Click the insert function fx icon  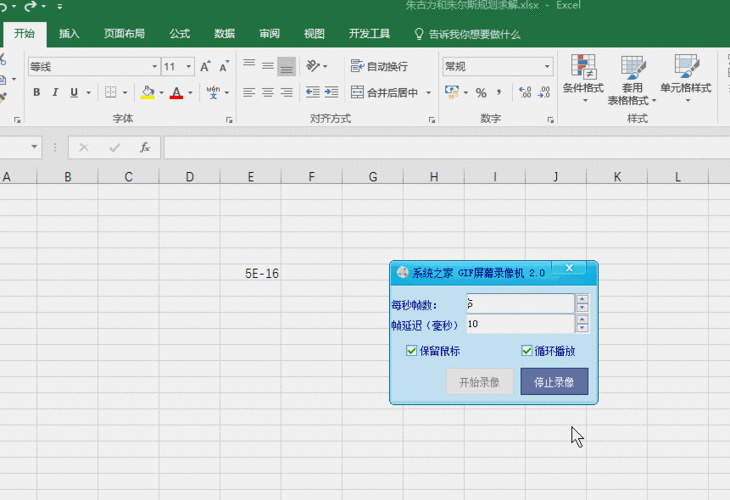(x=145, y=147)
